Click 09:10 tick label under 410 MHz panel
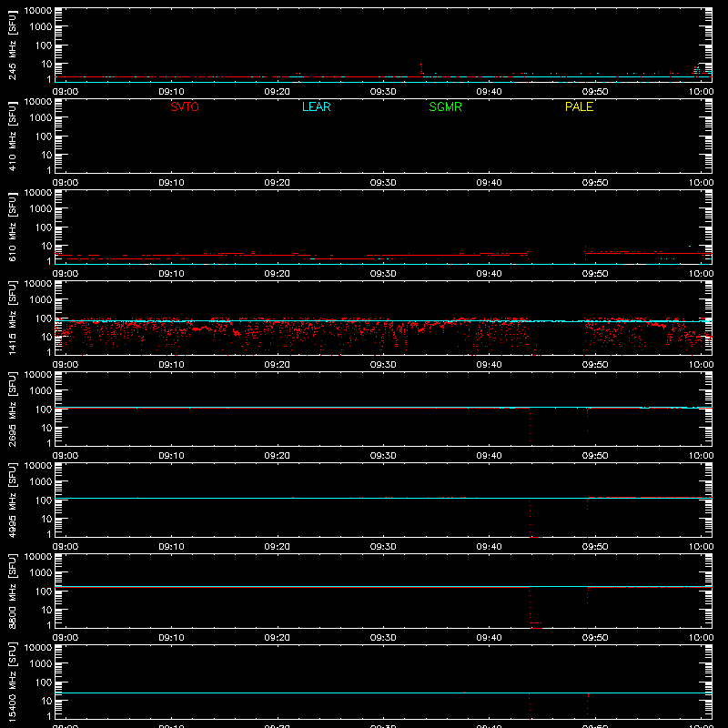The height and width of the screenshot is (728, 728). click(x=171, y=183)
